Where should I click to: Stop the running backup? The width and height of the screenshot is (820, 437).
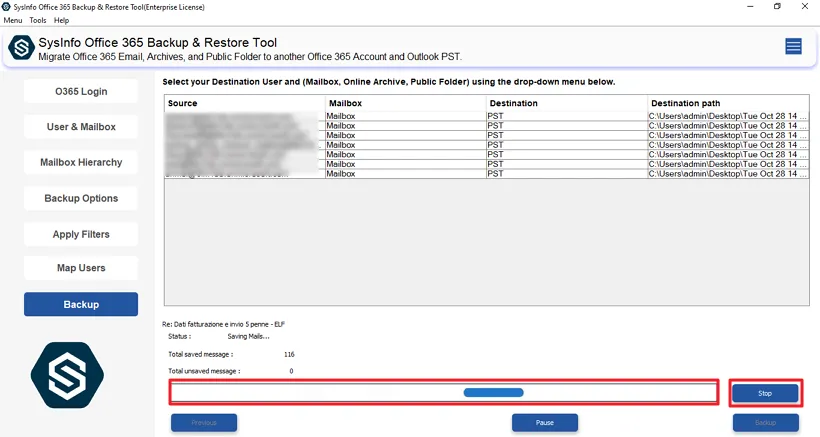pyautogui.click(x=765, y=393)
